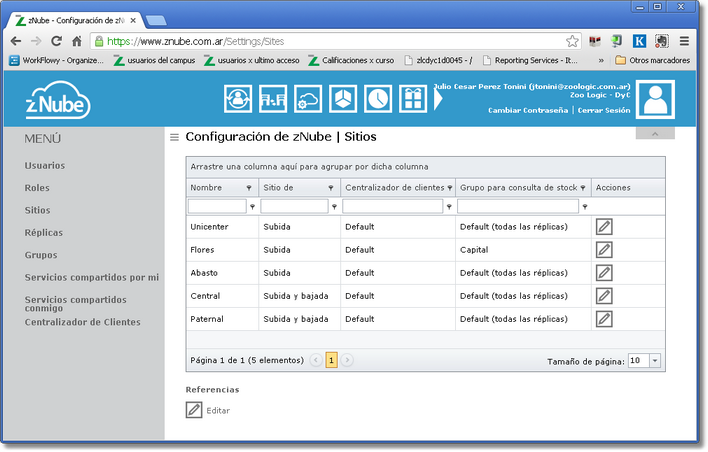Select Centralizador de Clientes menu item

(x=83, y=322)
